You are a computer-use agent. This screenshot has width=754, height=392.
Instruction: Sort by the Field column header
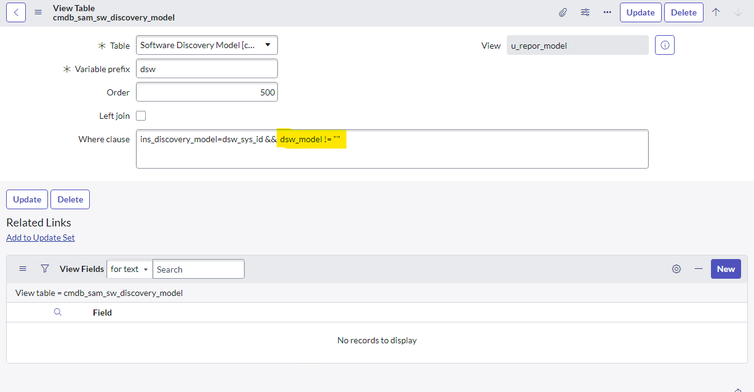[x=102, y=313]
